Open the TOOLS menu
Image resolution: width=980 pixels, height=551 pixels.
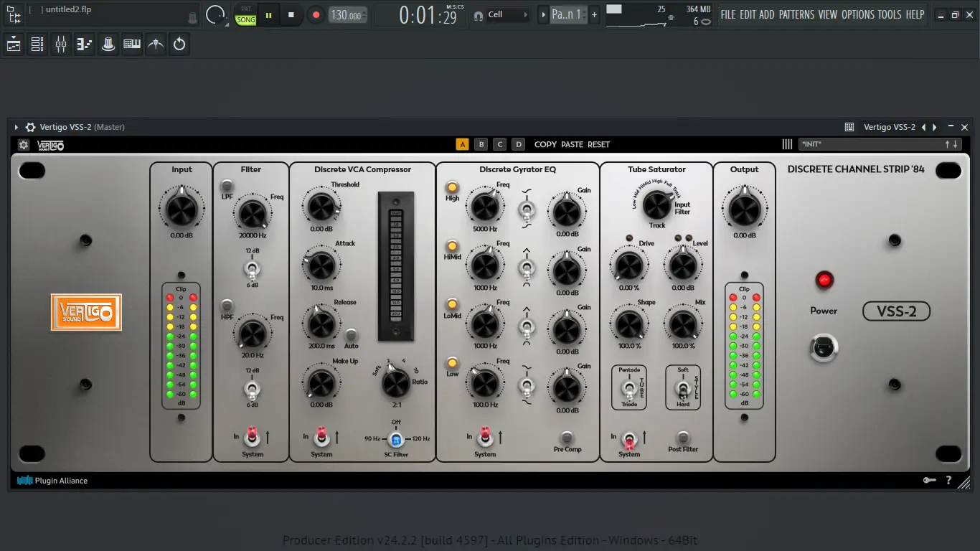890,14
